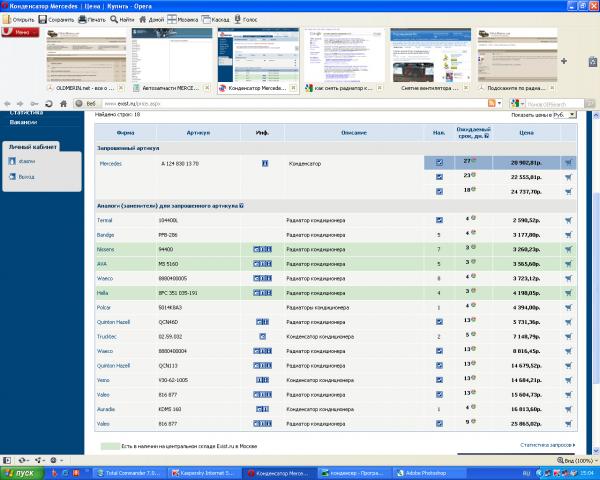
Task: Tick availability checkbox in Mercedes 20 982,81р. row
Action: 439,162
